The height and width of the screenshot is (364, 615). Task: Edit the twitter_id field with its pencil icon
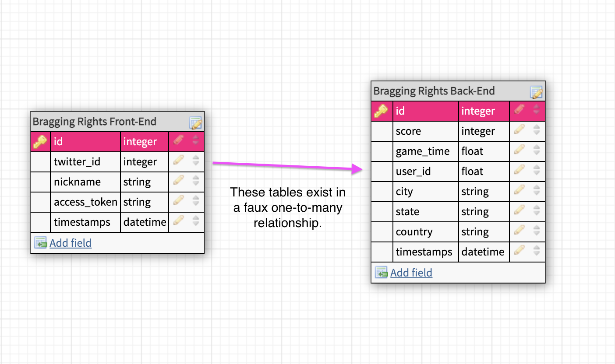point(178,160)
